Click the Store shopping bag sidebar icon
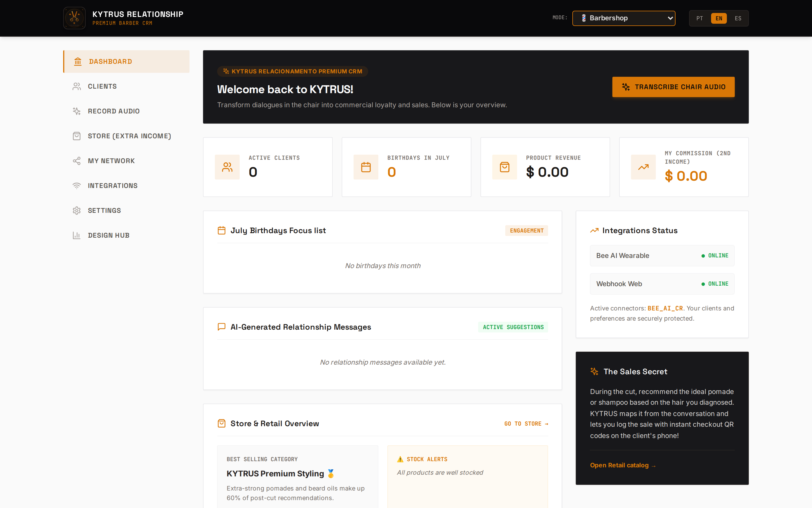This screenshot has width=812, height=508. (77, 136)
